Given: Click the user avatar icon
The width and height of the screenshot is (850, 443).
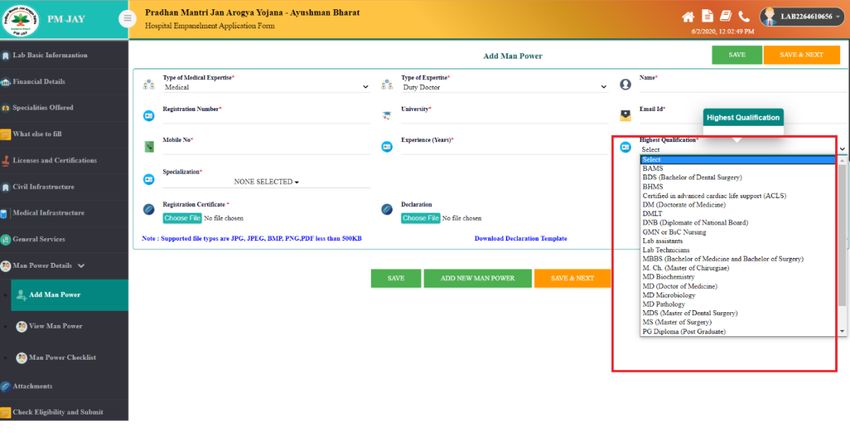Looking at the screenshot, I should pyautogui.click(x=768, y=17).
